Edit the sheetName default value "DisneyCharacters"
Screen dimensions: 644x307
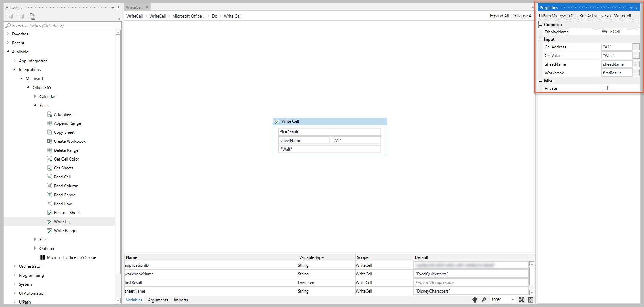pyautogui.click(x=471, y=291)
